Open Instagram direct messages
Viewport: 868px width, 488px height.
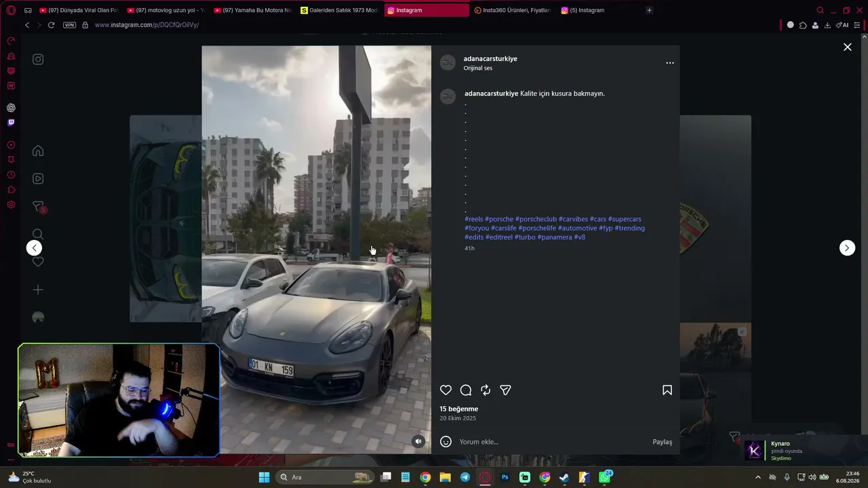coord(39,207)
